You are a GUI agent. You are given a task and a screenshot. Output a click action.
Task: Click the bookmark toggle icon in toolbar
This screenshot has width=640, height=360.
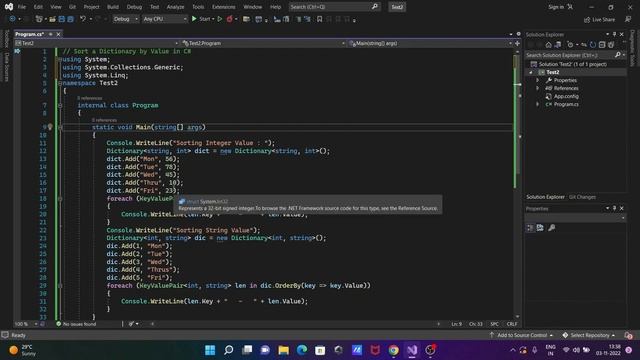pyautogui.click(x=320, y=19)
